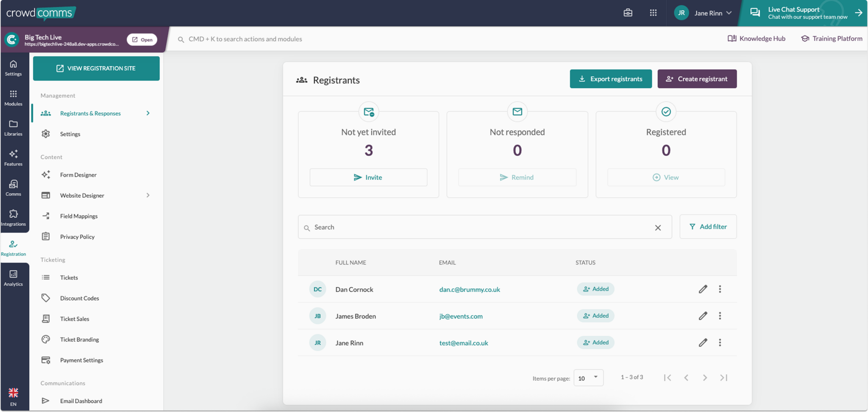Go to next page of registrants
868x412 pixels.
point(705,378)
